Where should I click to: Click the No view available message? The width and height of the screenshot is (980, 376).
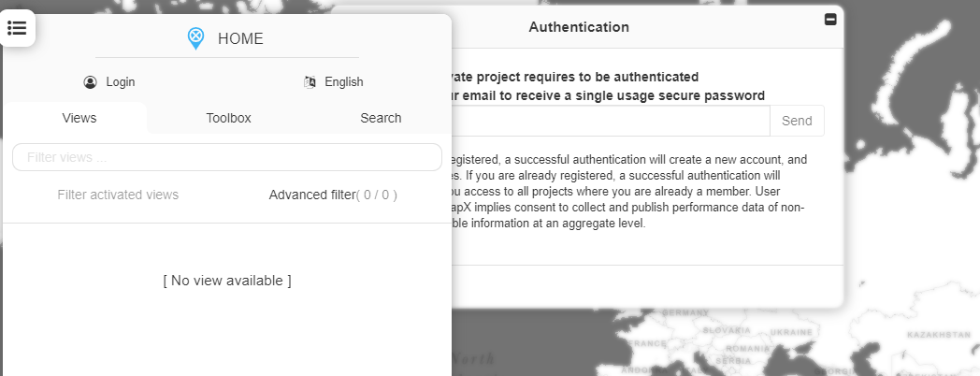point(227,281)
